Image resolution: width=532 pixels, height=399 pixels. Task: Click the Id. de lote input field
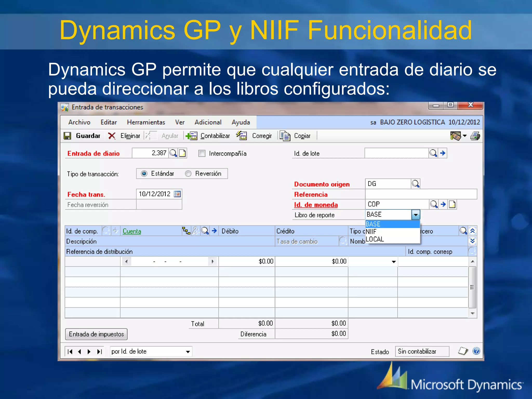tap(397, 153)
